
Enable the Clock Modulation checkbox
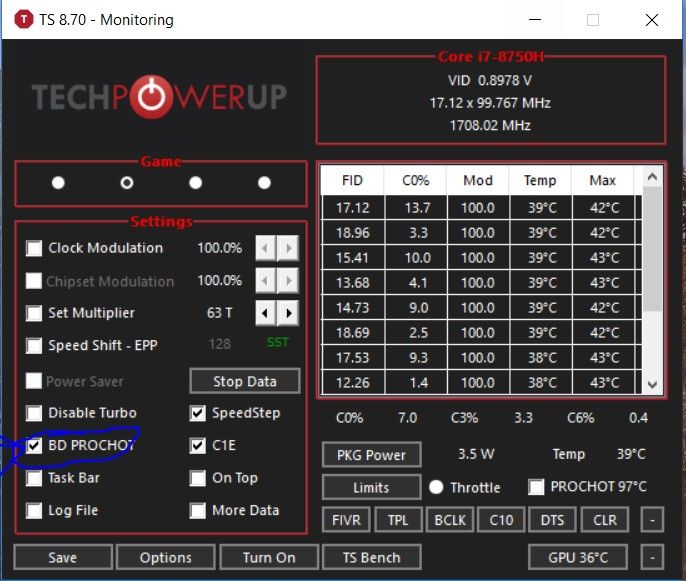point(34,248)
